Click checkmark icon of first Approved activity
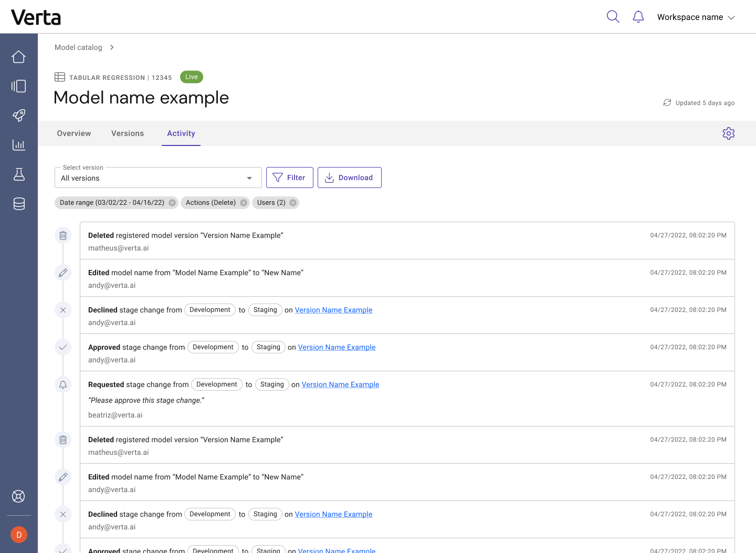This screenshot has height=553, width=756. pos(63,347)
